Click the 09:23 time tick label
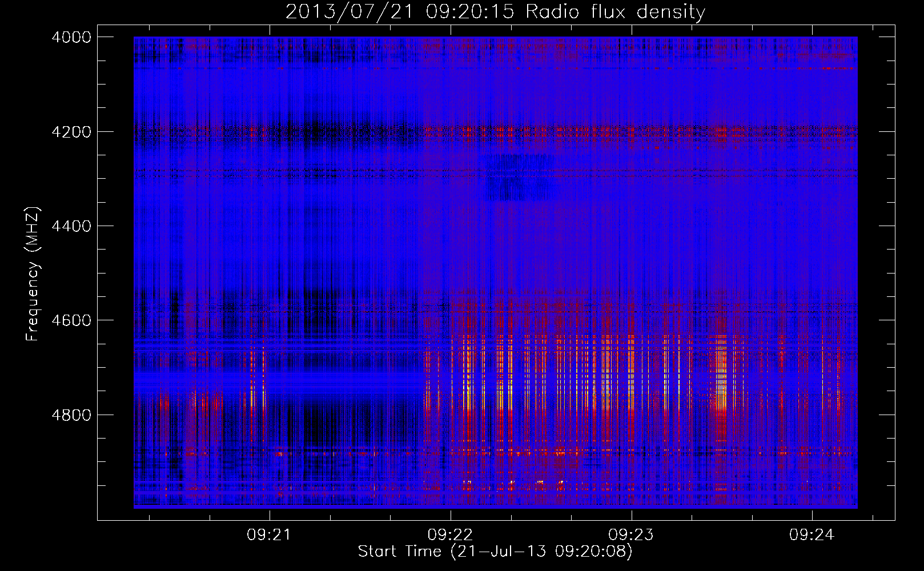924x571 pixels. [x=631, y=535]
